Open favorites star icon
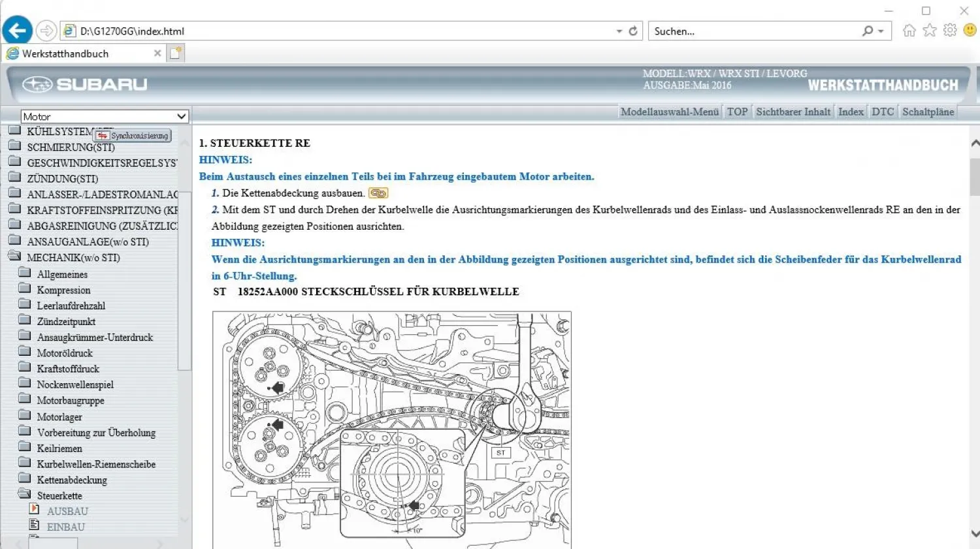The height and width of the screenshot is (549, 980). pyautogui.click(x=930, y=31)
